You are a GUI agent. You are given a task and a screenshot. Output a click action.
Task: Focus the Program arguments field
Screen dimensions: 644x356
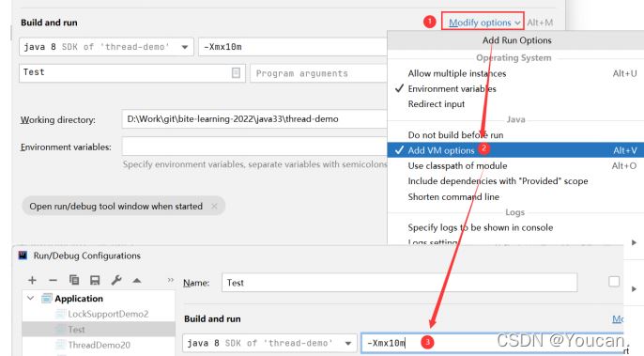click(319, 73)
